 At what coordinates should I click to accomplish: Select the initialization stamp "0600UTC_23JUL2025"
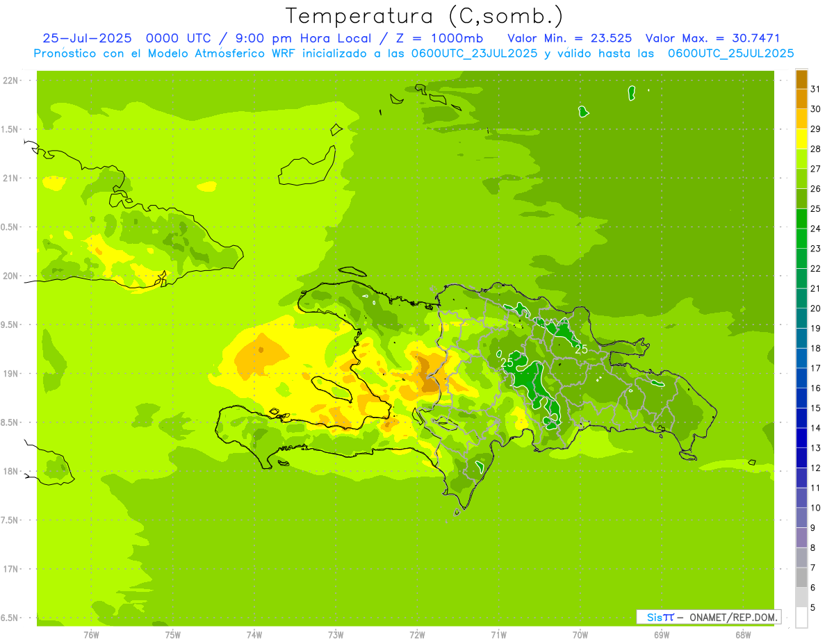click(x=474, y=53)
